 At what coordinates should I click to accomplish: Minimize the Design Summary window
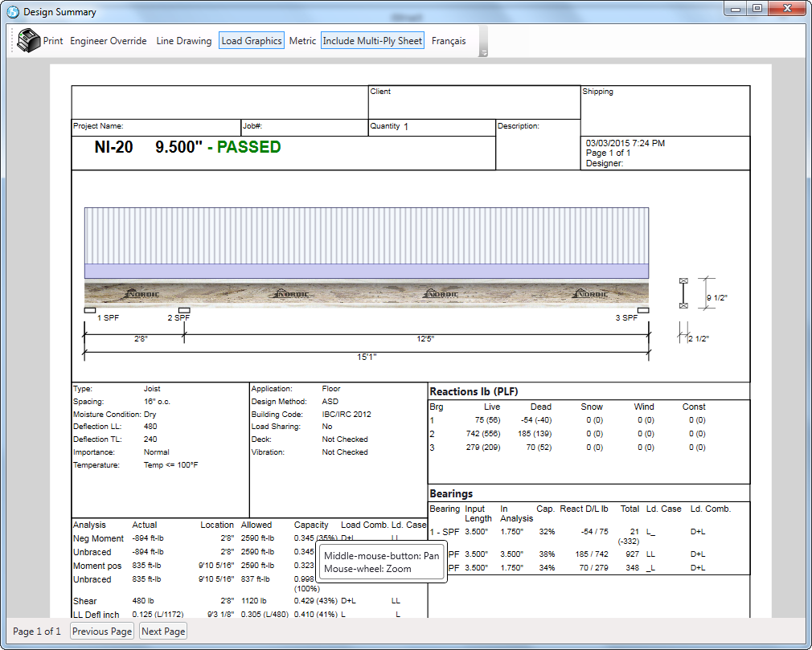[x=736, y=9]
